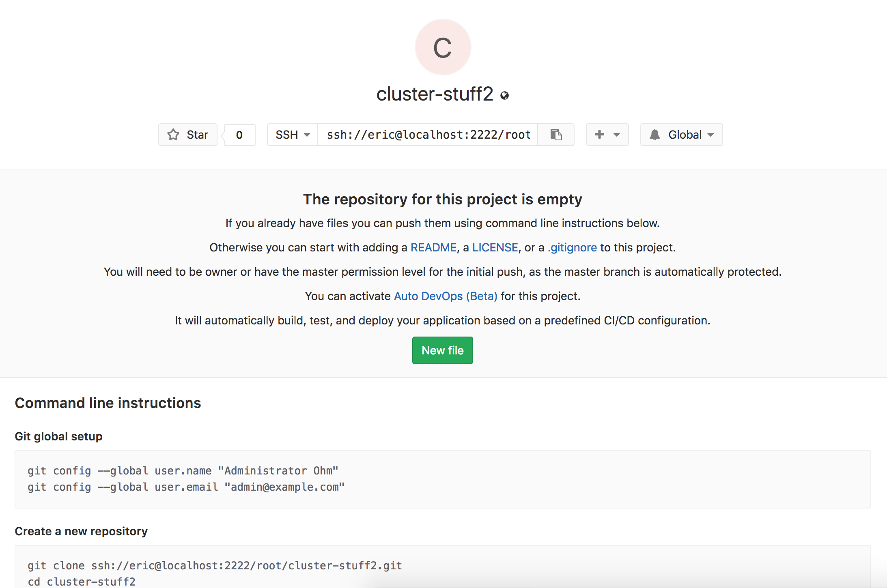Click the project avatar letter C
The height and width of the screenshot is (588, 887).
coord(443,47)
